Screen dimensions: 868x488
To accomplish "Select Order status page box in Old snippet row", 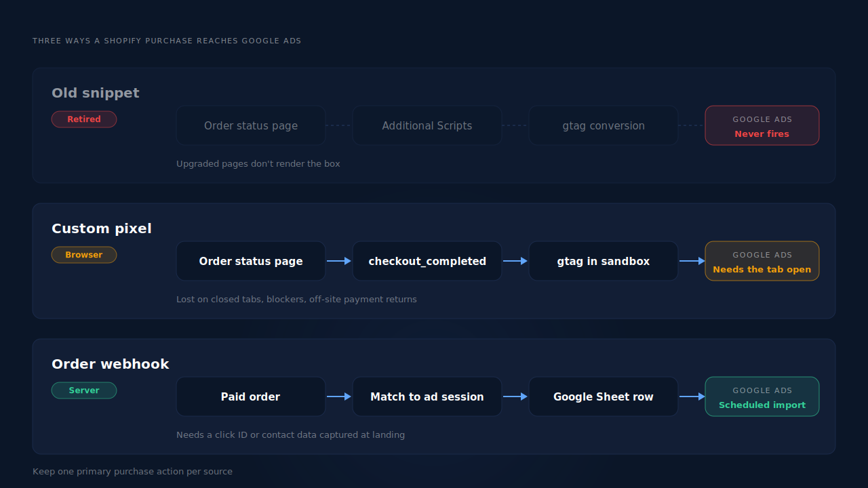I will click(x=251, y=125).
